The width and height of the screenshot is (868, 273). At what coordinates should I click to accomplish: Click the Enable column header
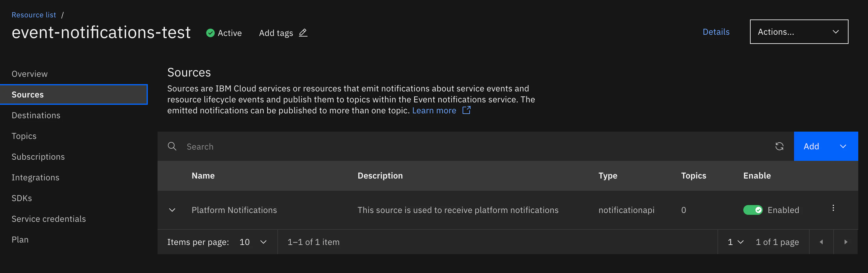[x=757, y=176]
